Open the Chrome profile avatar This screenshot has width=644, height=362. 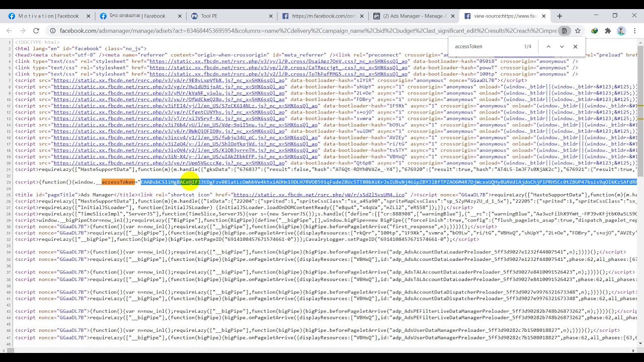[621, 31]
